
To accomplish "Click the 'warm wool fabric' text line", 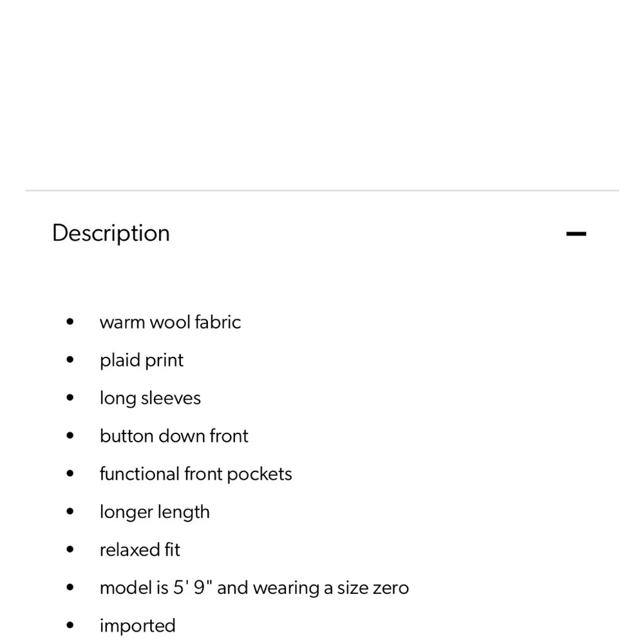I will 170,322.
